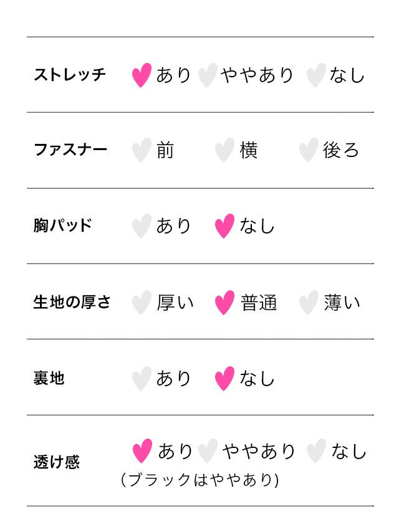This screenshot has width=399, height=532.
Task: Click the gray heart for 胸パッド あり
Action: click(x=142, y=226)
